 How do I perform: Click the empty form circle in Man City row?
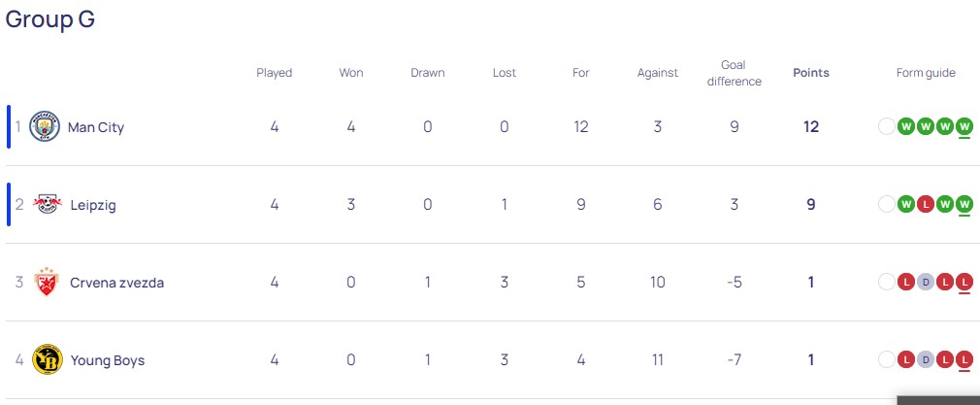click(x=886, y=126)
